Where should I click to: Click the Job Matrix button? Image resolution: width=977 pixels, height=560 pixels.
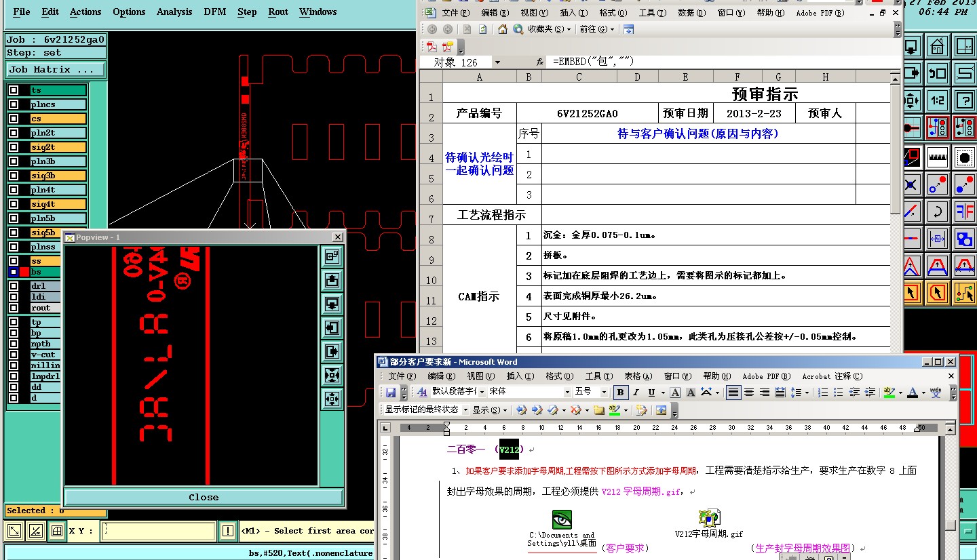tap(56, 70)
